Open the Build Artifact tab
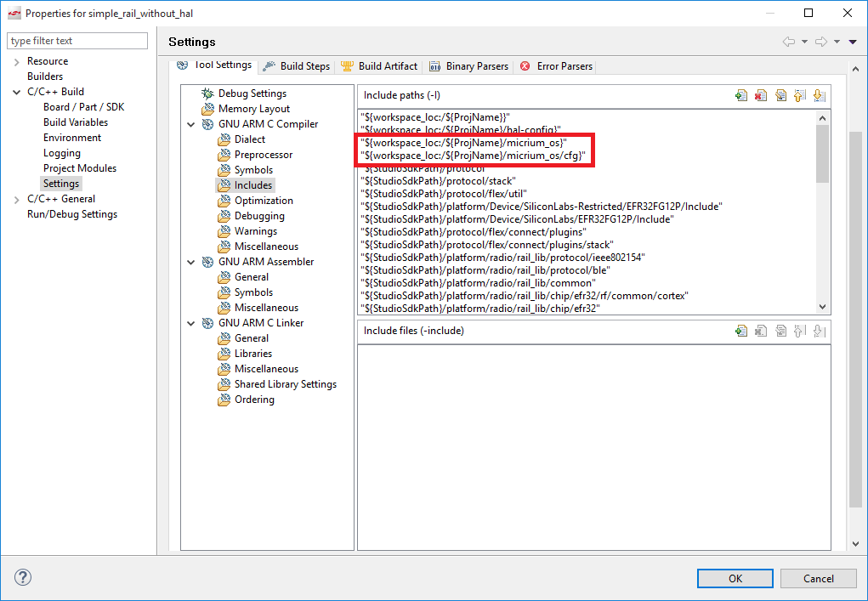This screenshot has width=868, height=601. [378, 65]
